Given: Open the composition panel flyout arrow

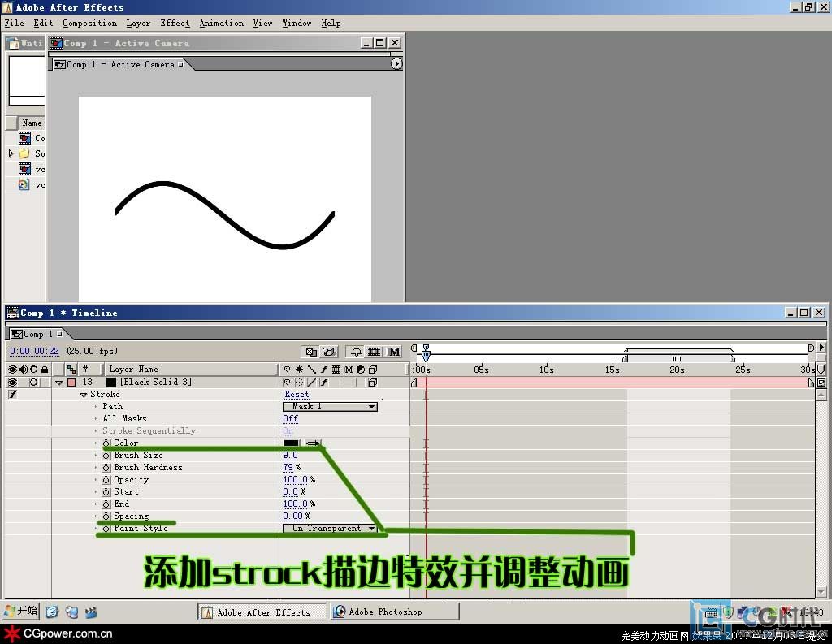Looking at the screenshot, I should pos(396,64).
